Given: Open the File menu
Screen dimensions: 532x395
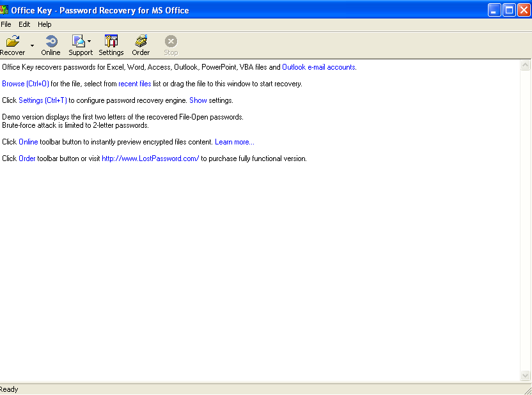Looking at the screenshot, I should tap(6, 24).
